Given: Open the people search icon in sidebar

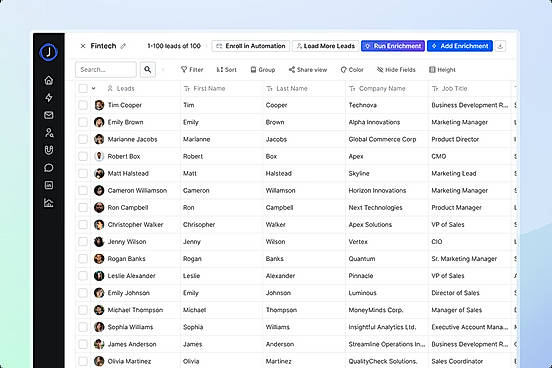Looking at the screenshot, I should click(49, 133).
